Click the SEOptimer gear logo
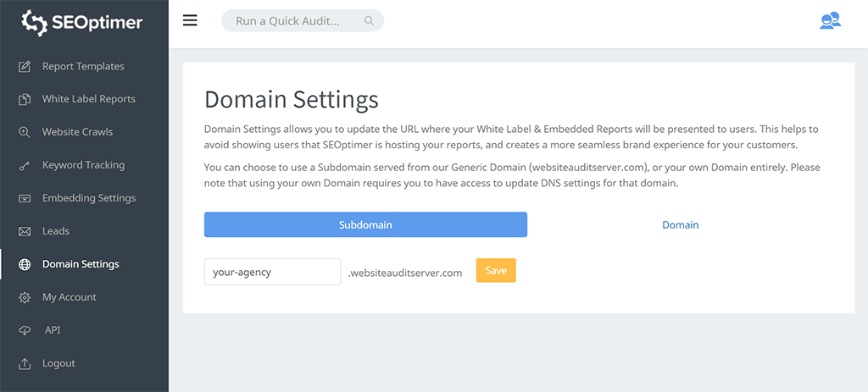Image resolution: width=868 pixels, height=392 pixels. [34, 23]
